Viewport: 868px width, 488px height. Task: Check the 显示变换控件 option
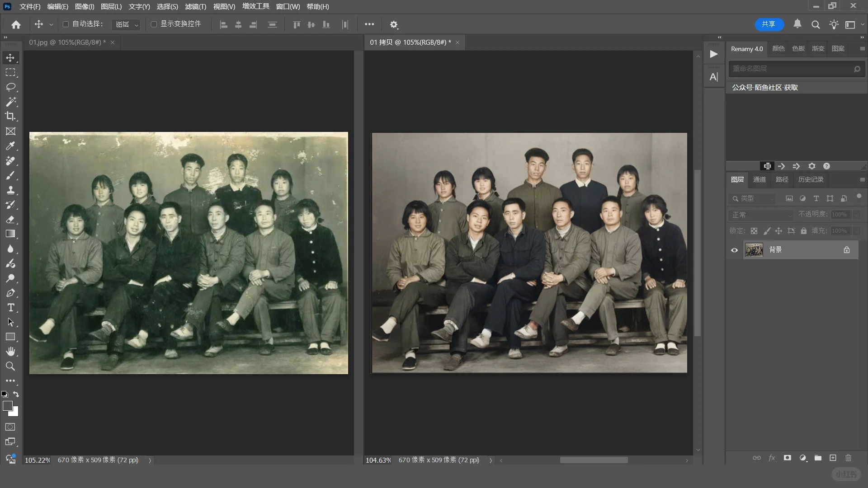tap(154, 24)
